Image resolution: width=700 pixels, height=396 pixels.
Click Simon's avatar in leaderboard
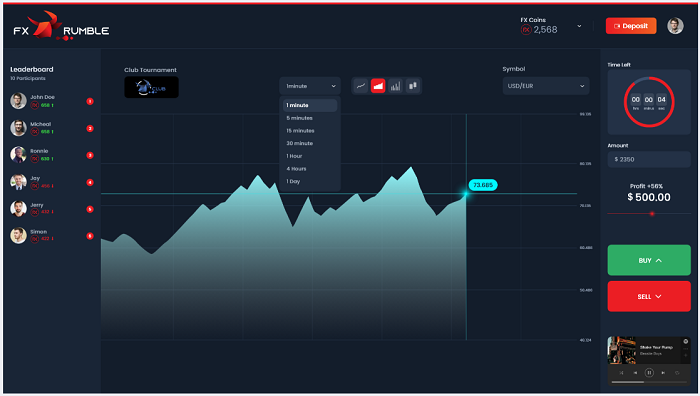[x=18, y=235]
